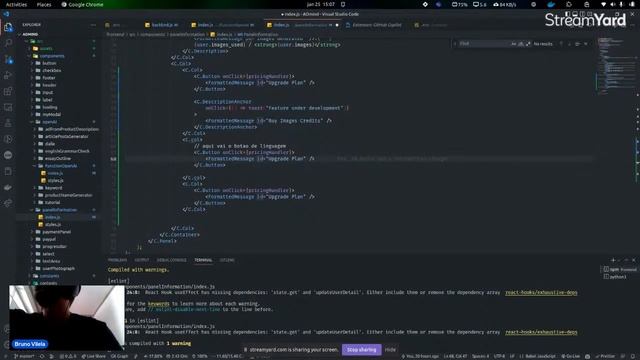
Task: Open the Run and Debug view
Action: pyautogui.click(x=8, y=75)
